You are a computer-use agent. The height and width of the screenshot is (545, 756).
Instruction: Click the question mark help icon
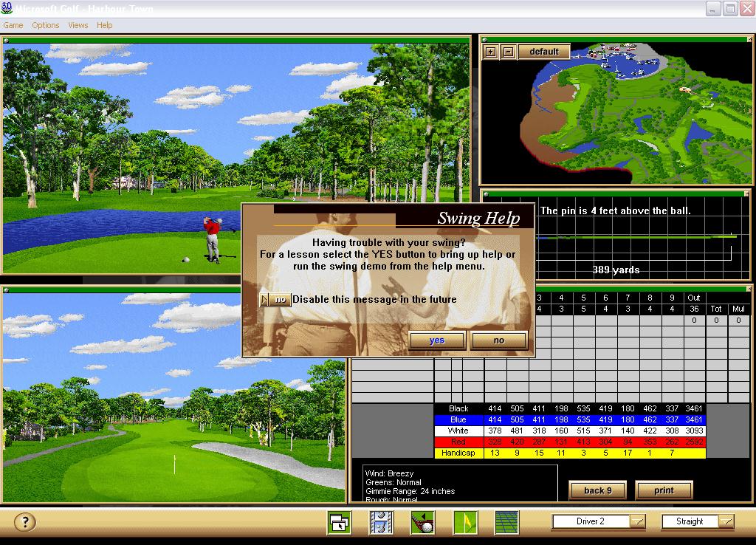click(25, 522)
